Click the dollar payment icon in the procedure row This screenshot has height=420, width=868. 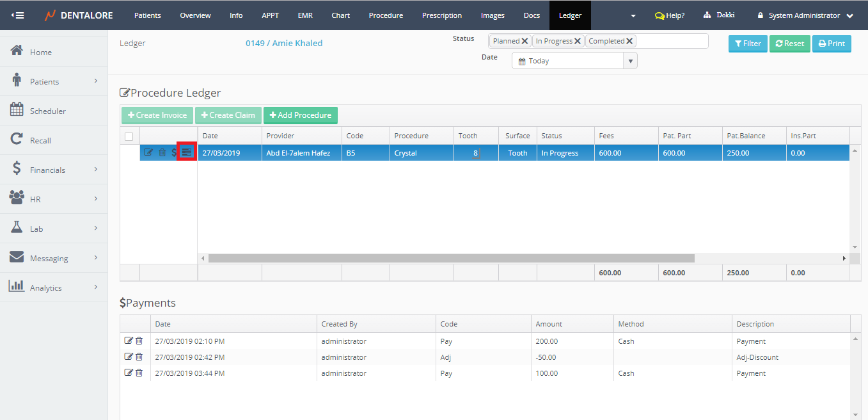coord(174,152)
